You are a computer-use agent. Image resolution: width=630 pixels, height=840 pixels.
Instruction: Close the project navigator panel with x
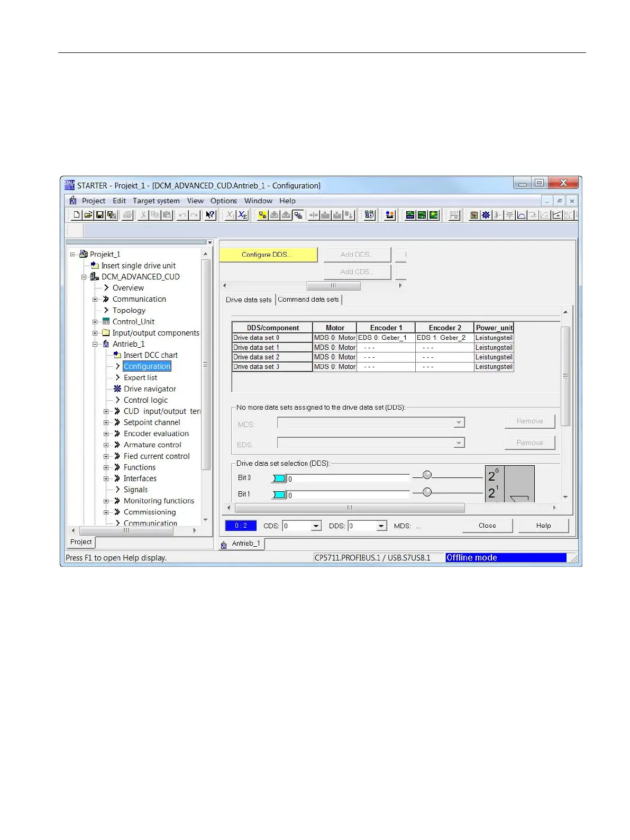tap(210, 242)
